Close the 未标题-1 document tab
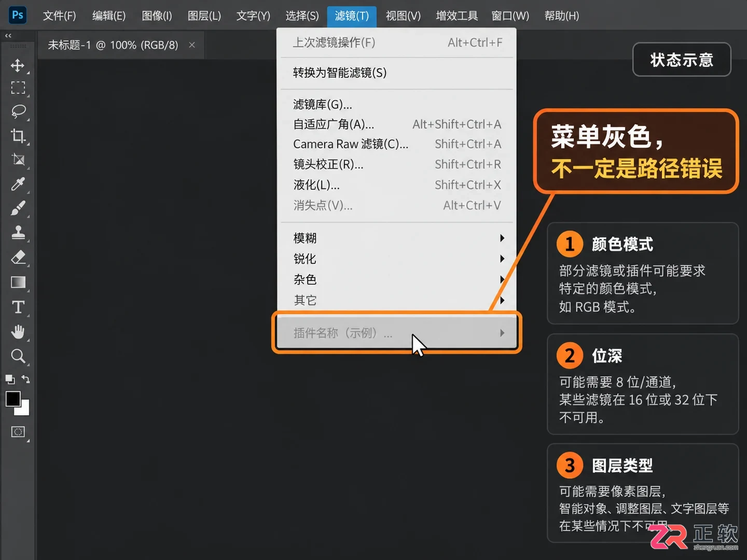Image resolution: width=747 pixels, height=560 pixels. 192,45
